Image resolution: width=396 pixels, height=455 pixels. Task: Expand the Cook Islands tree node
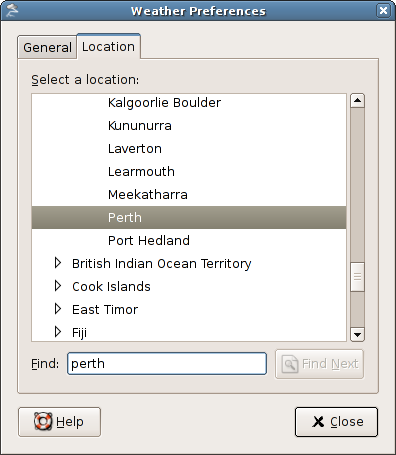58,286
